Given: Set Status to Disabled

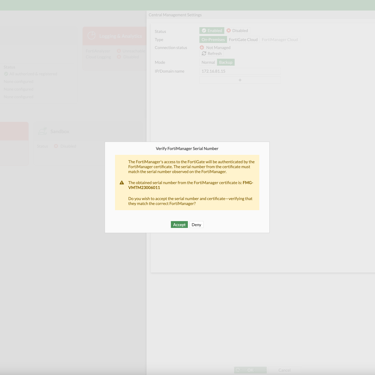Looking at the screenshot, I should pyautogui.click(x=237, y=31).
